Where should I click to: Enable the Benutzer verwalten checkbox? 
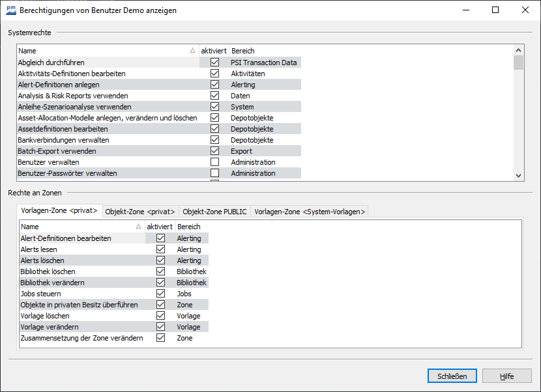tap(214, 162)
